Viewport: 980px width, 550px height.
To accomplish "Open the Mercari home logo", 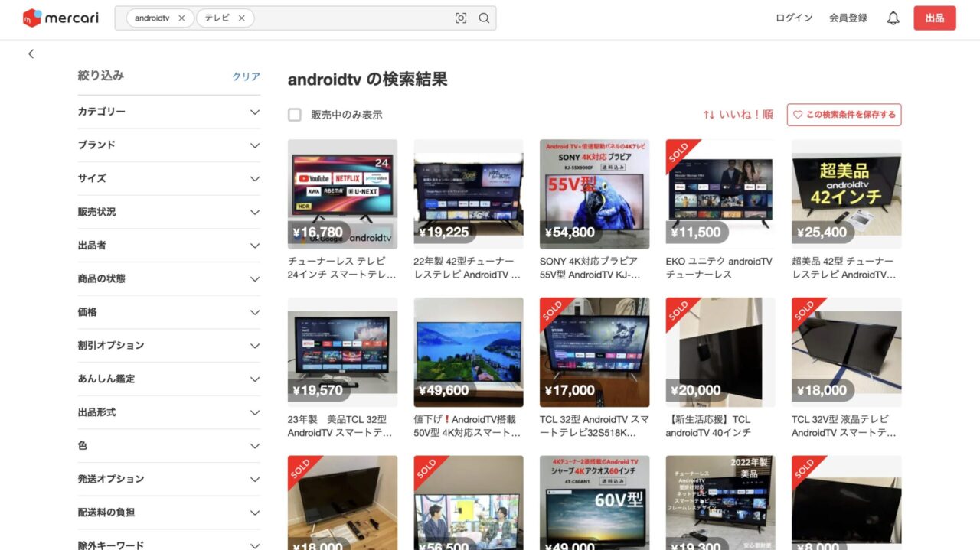I will (x=60, y=18).
